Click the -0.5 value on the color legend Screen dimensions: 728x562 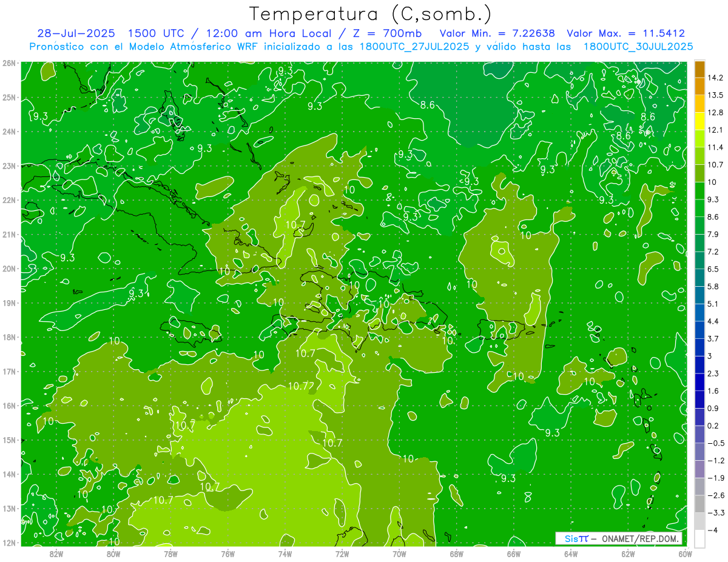tap(715, 443)
